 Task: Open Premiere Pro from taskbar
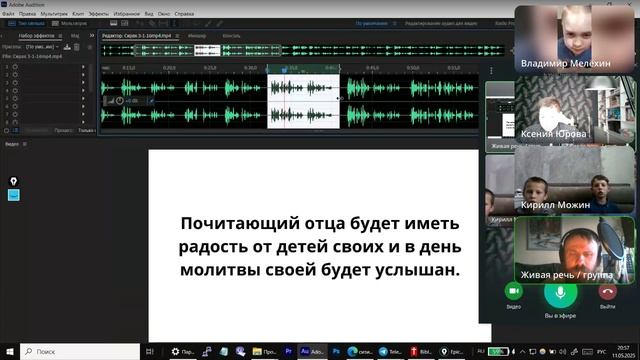point(289,351)
